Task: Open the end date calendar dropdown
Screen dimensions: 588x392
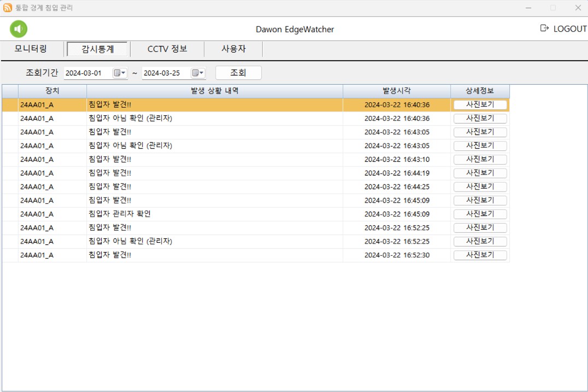Action: click(198, 73)
